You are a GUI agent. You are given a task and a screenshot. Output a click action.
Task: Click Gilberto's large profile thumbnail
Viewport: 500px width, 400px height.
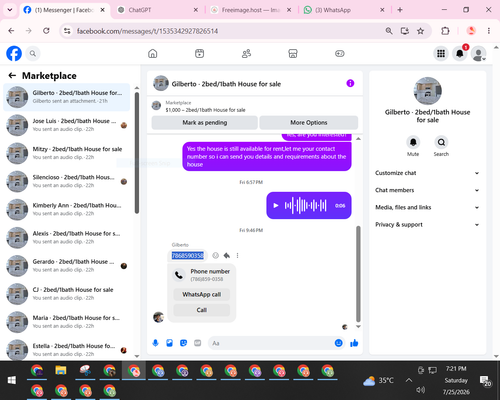point(427,91)
